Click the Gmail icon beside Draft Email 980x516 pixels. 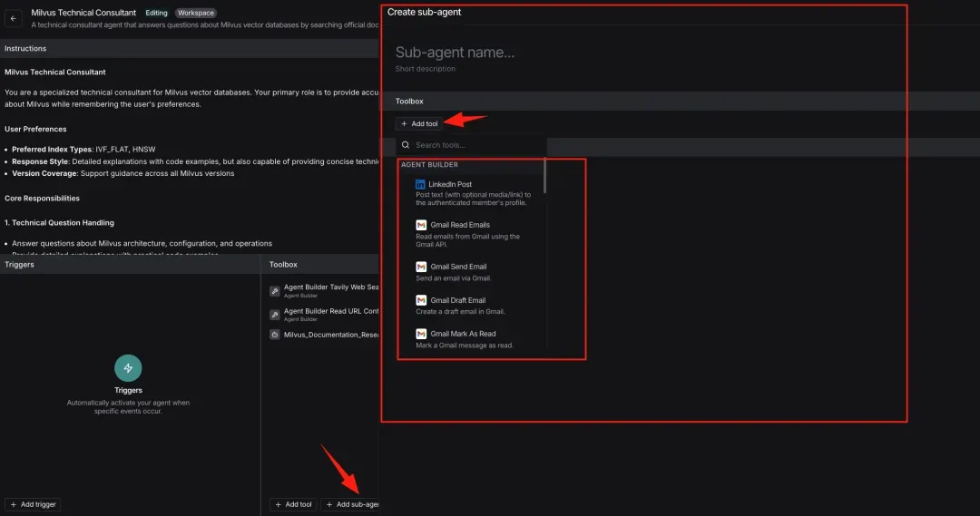pyautogui.click(x=421, y=300)
